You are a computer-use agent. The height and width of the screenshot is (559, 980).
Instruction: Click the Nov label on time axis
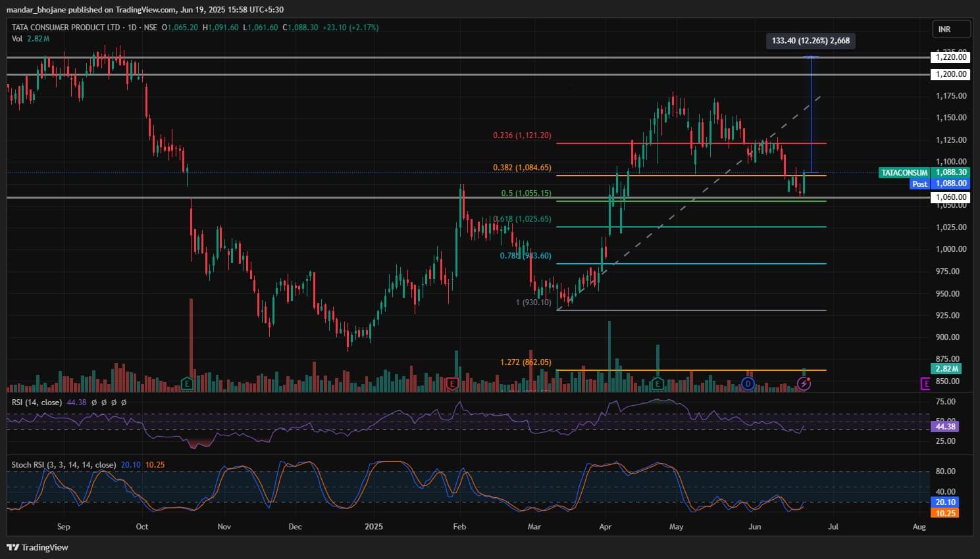224,527
